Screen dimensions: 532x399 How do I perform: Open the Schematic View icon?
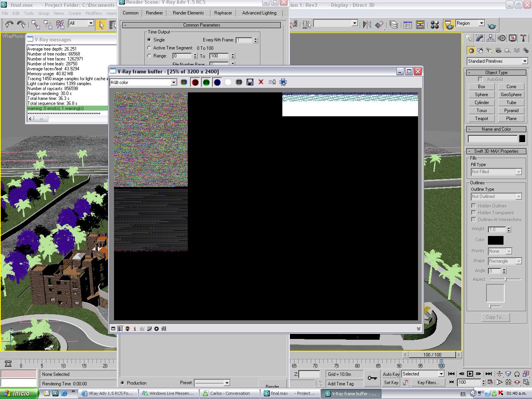[420, 25]
